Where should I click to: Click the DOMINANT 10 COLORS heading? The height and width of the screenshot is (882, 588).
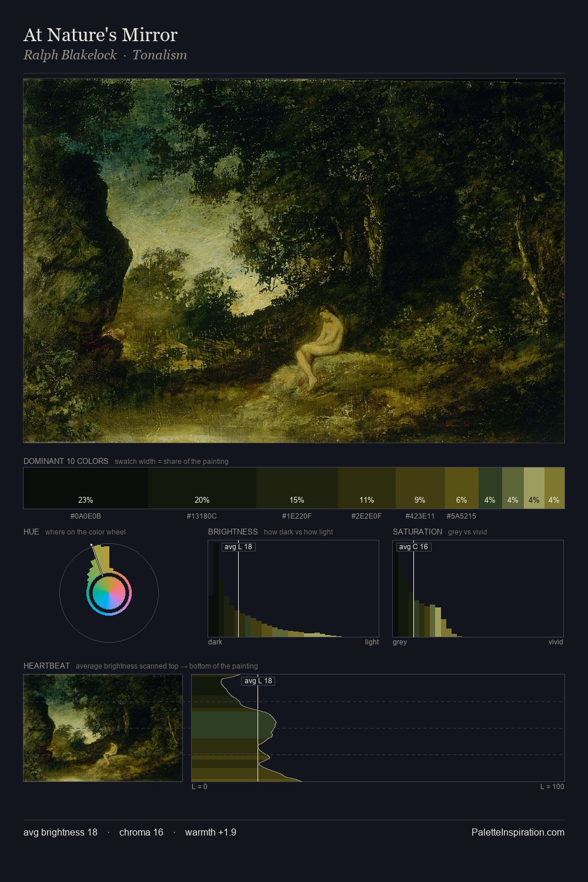66,461
